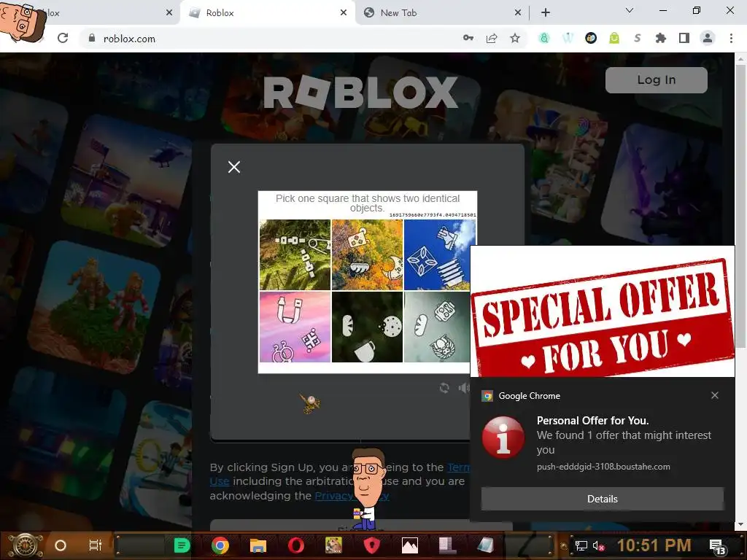Unmute the volume tray icon
Image resolution: width=747 pixels, height=560 pixels.
point(598,545)
